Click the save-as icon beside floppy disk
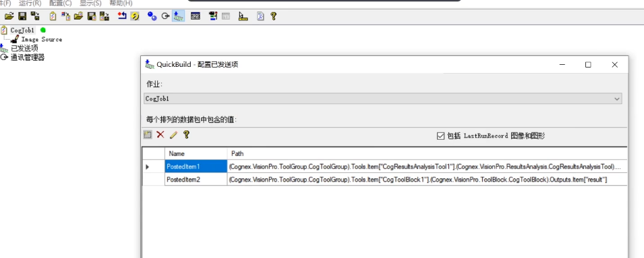Image resolution: width=644 pixels, height=258 pixels. [35, 16]
